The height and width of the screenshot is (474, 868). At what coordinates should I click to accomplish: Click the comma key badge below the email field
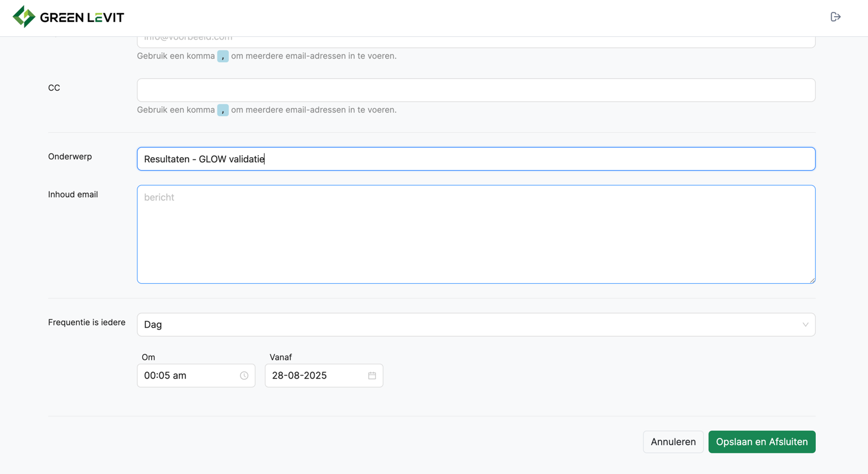pos(223,56)
